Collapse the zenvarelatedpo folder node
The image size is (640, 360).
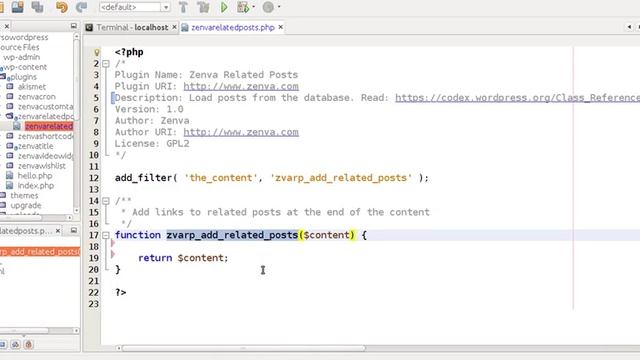coord(2,116)
